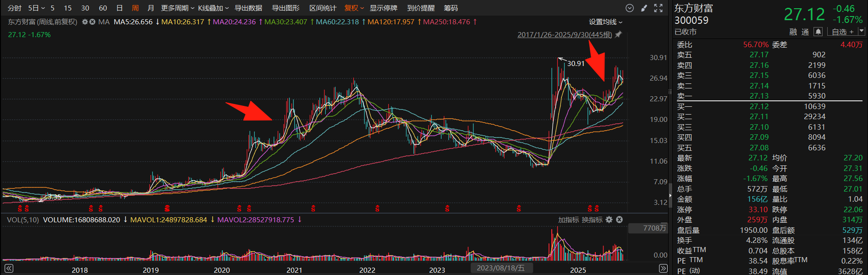Click the 换手 4.28% turnover value
Screen dimensions: 868x275
757,240
